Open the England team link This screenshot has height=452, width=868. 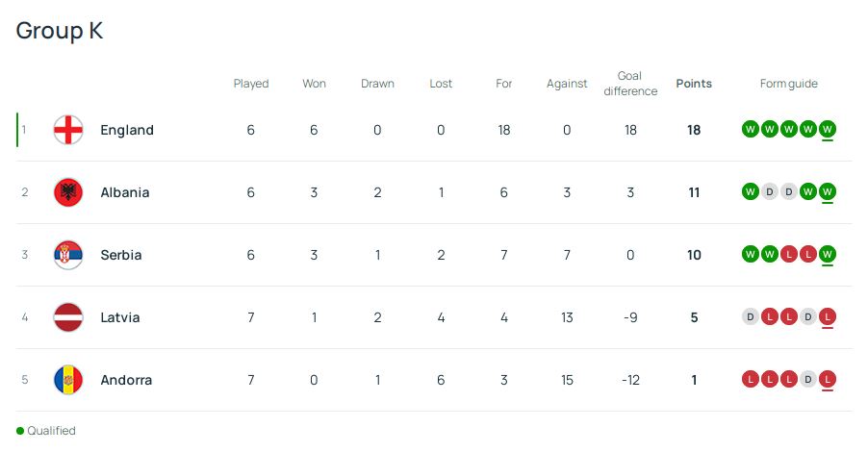(127, 130)
